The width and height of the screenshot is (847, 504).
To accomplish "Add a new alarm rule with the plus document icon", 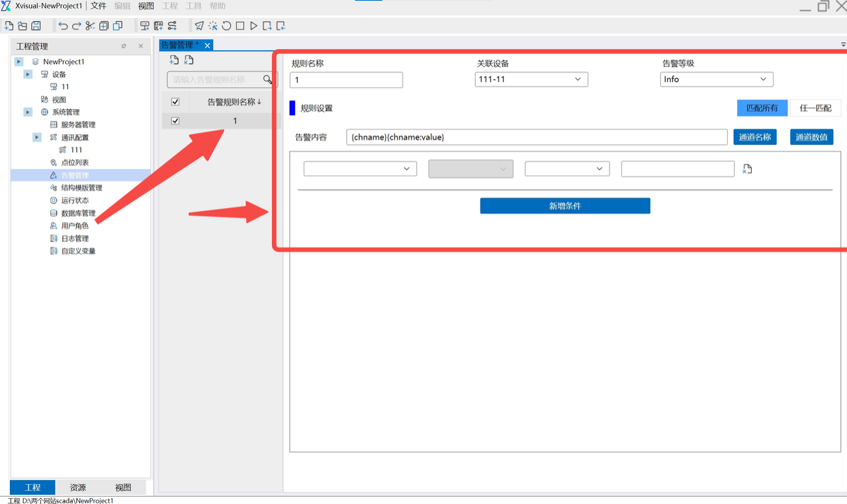I will tap(174, 60).
